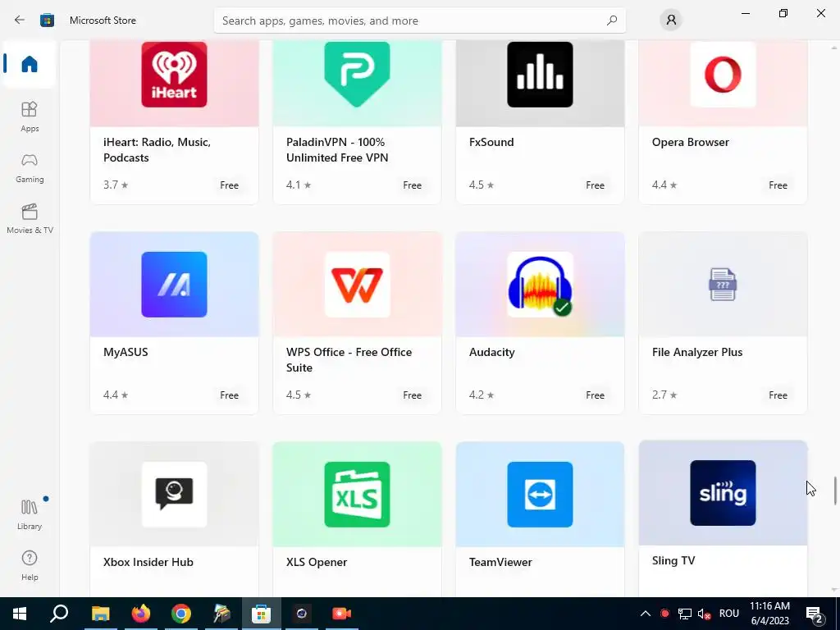Click the Sling TV title text
This screenshot has height=630, width=840.
pos(673,560)
